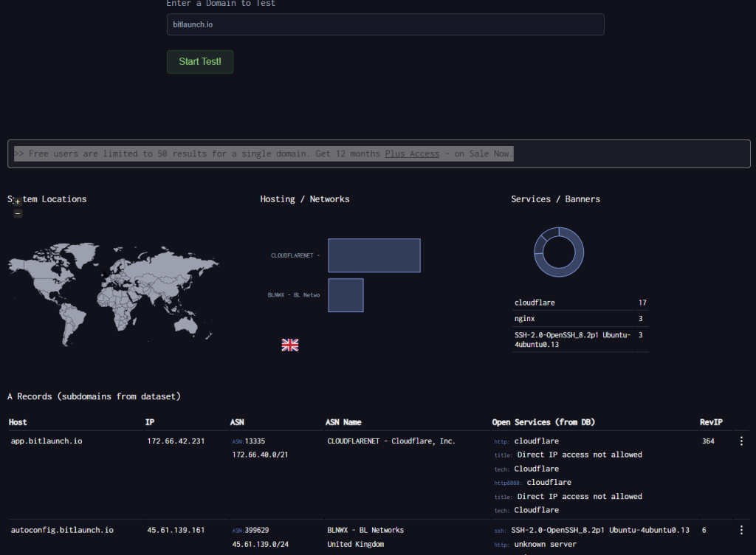The height and width of the screenshot is (555, 756).
Task: Click the Services donut chart
Action: click(x=559, y=252)
